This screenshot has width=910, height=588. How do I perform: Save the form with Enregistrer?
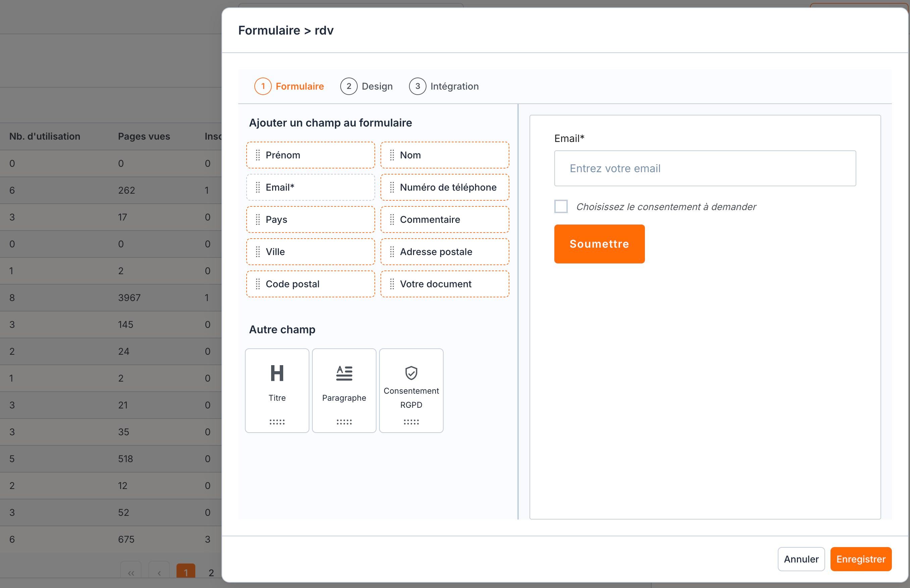tap(861, 559)
